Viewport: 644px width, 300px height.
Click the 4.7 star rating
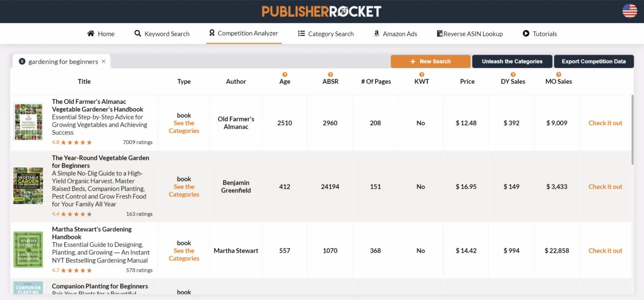72,270
